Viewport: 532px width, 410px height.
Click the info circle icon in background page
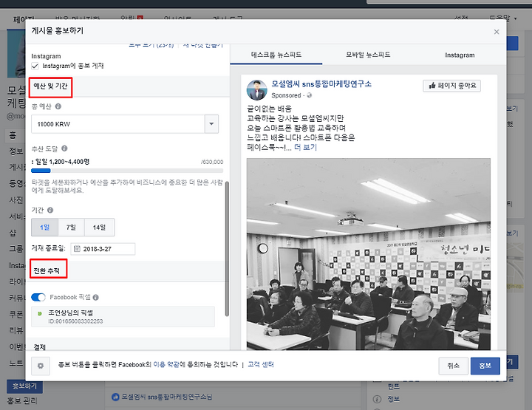[377, 399]
